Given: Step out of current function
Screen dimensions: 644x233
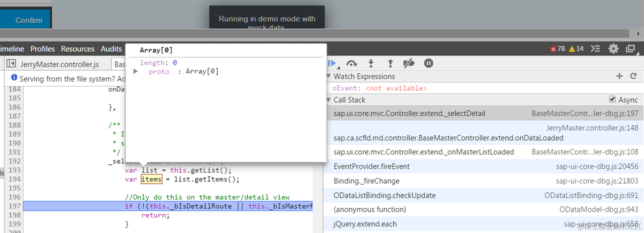Looking at the screenshot, I should pyautogui.click(x=391, y=63).
